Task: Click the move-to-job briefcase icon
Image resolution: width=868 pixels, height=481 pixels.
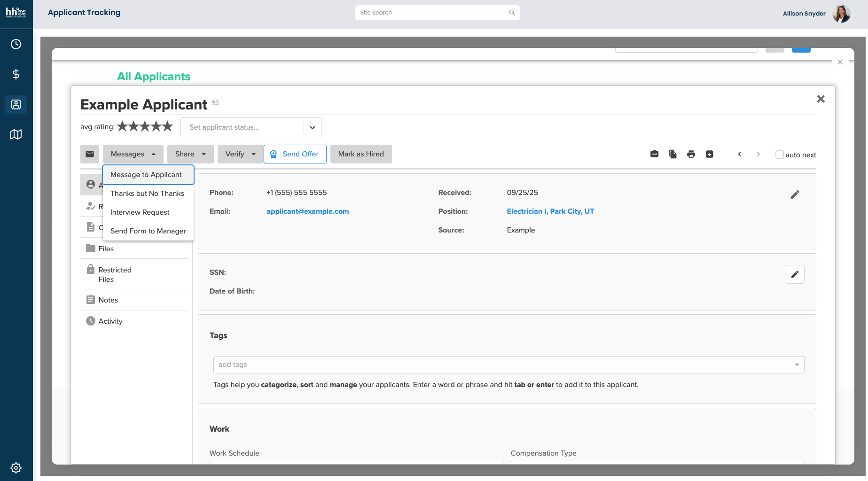Action: (654, 154)
